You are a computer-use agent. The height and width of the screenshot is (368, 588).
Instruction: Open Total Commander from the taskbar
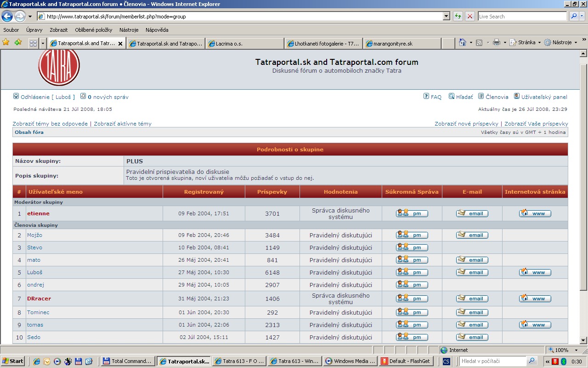coord(127,361)
